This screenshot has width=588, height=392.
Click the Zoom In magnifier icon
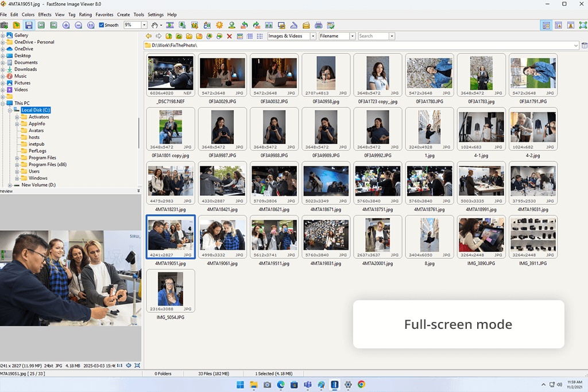(66, 25)
